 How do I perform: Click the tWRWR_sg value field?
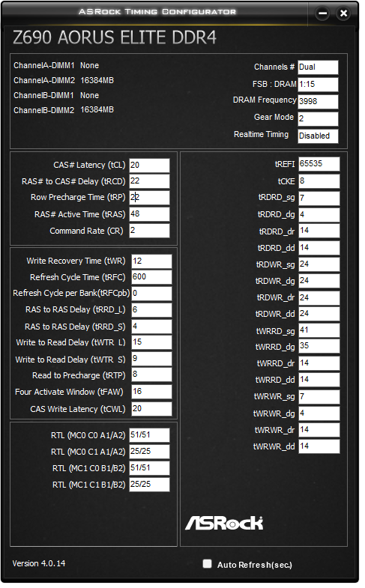click(319, 397)
